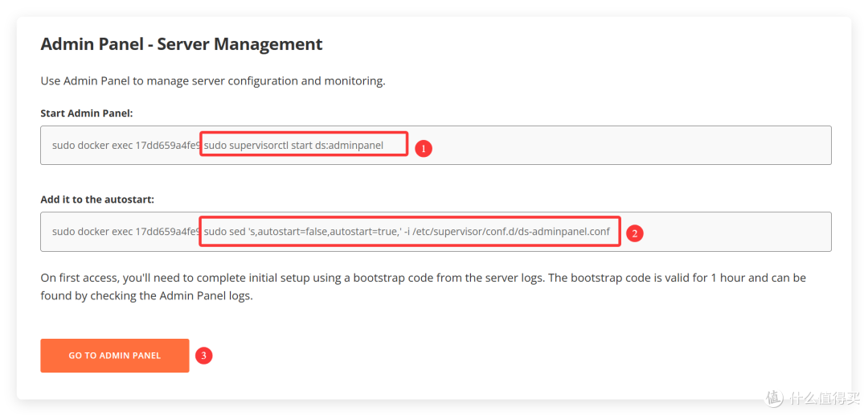
Task: Click the Start Admin Panel command box
Action: tap(436, 145)
